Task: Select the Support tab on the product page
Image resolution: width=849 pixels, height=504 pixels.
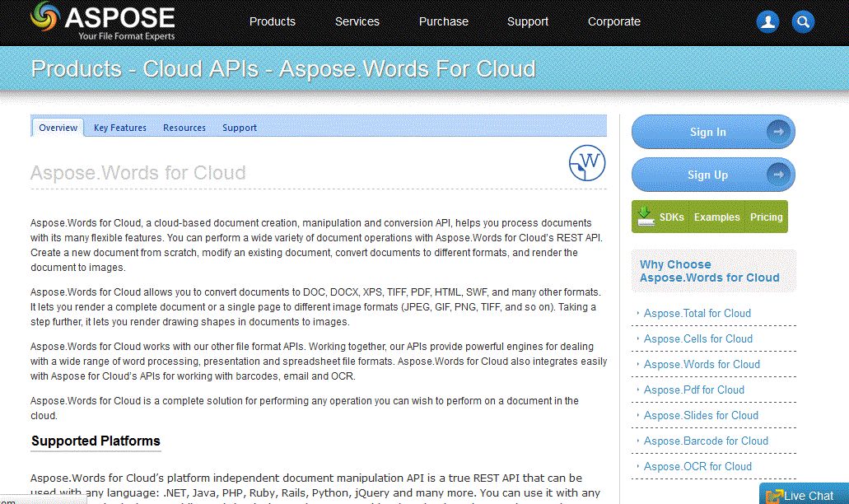Action: (x=239, y=128)
